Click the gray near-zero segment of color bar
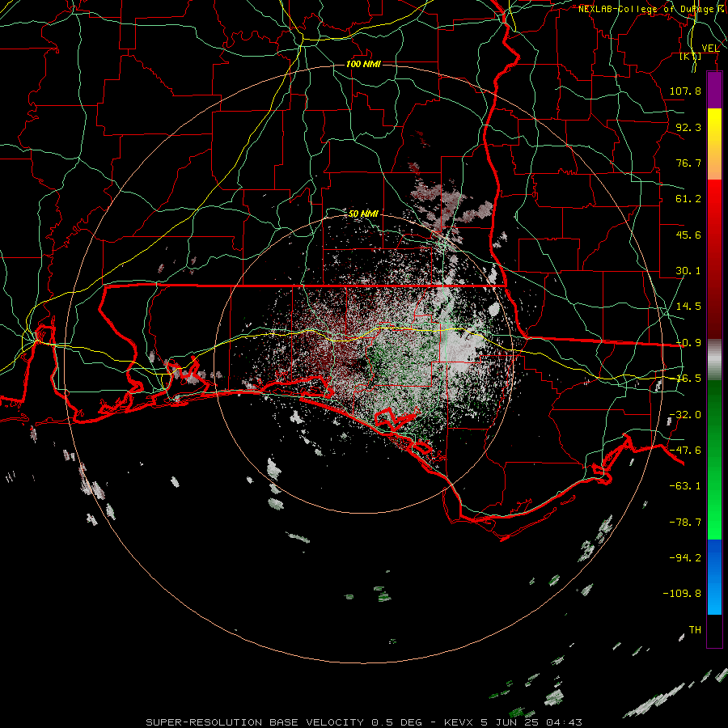The width and height of the screenshot is (728, 728). click(x=714, y=360)
